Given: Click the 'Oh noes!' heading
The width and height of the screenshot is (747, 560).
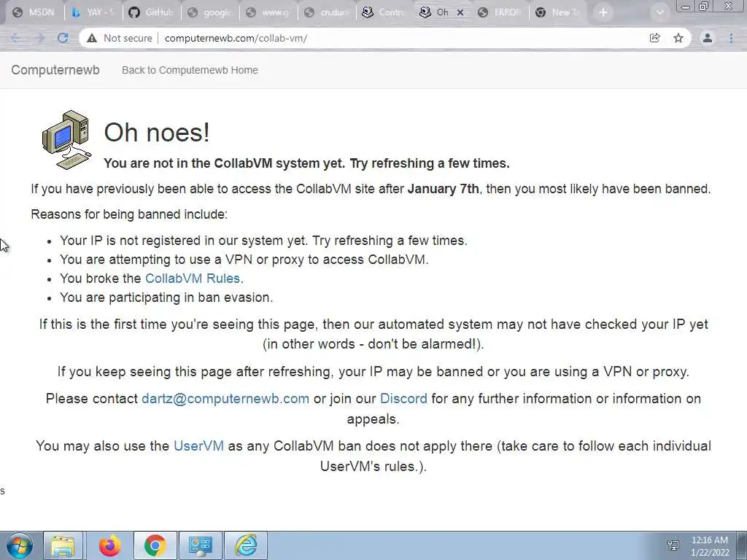Looking at the screenshot, I should 157,132.
